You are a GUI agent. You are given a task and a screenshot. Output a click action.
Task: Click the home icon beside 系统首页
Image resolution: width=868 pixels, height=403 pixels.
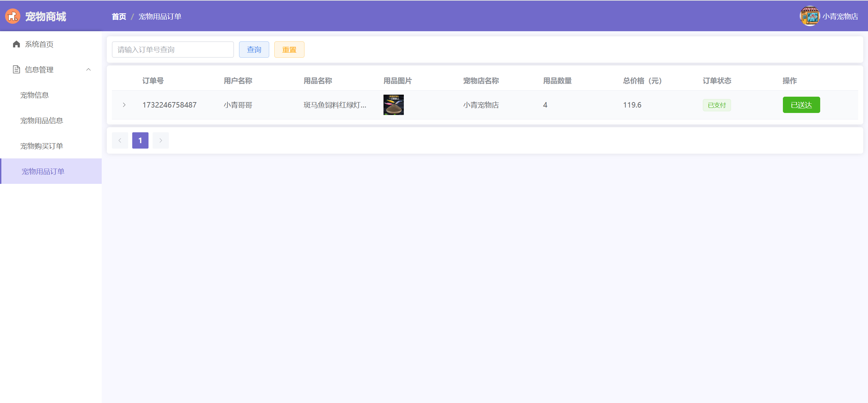pos(16,44)
